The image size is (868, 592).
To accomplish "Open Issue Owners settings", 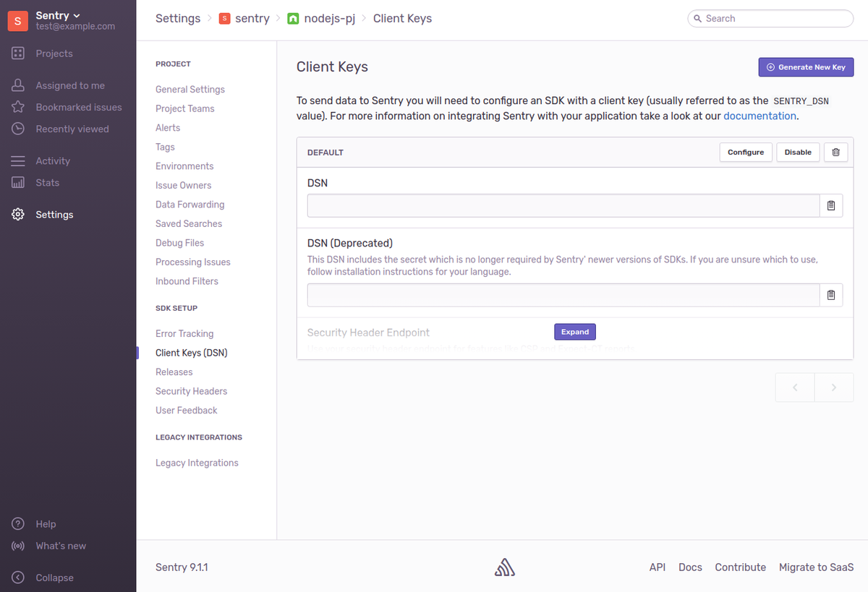I will [x=184, y=185].
